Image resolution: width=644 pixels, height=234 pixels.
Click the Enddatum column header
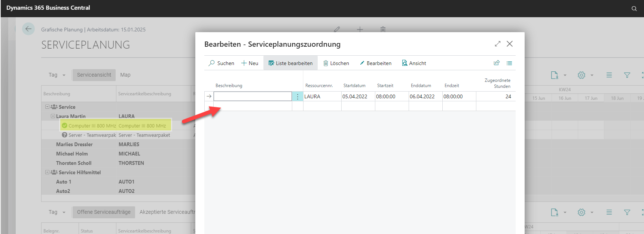pyautogui.click(x=421, y=86)
